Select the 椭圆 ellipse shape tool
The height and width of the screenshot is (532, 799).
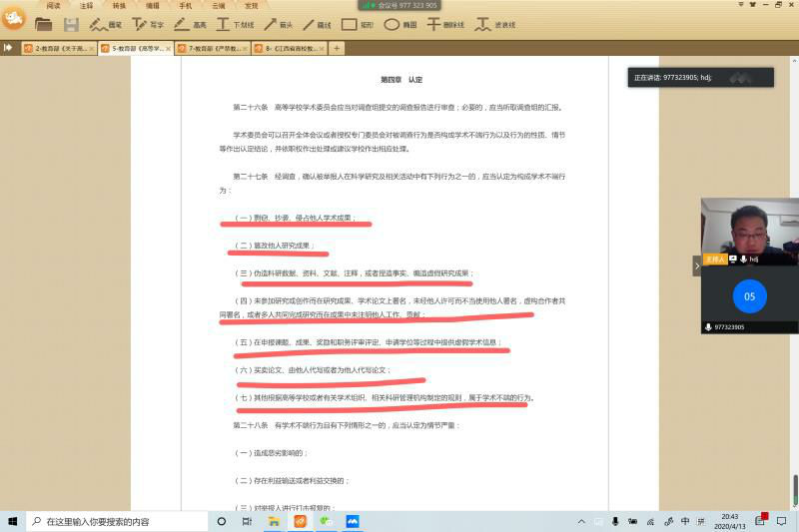coord(399,24)
